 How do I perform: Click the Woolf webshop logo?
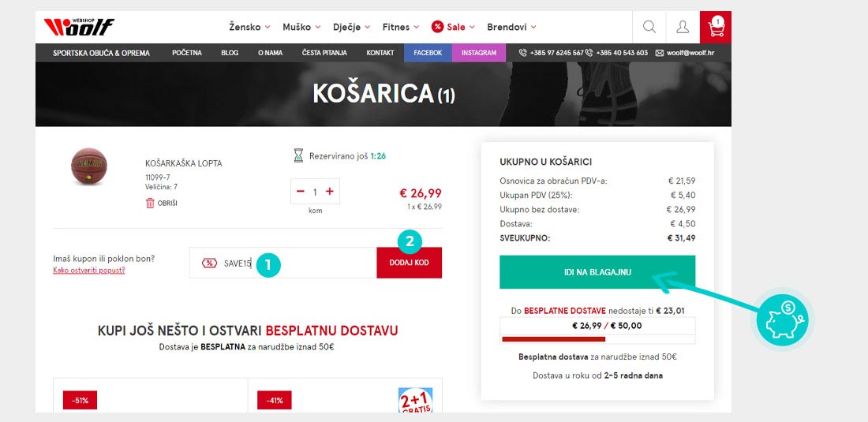click(x=79, y=27)
